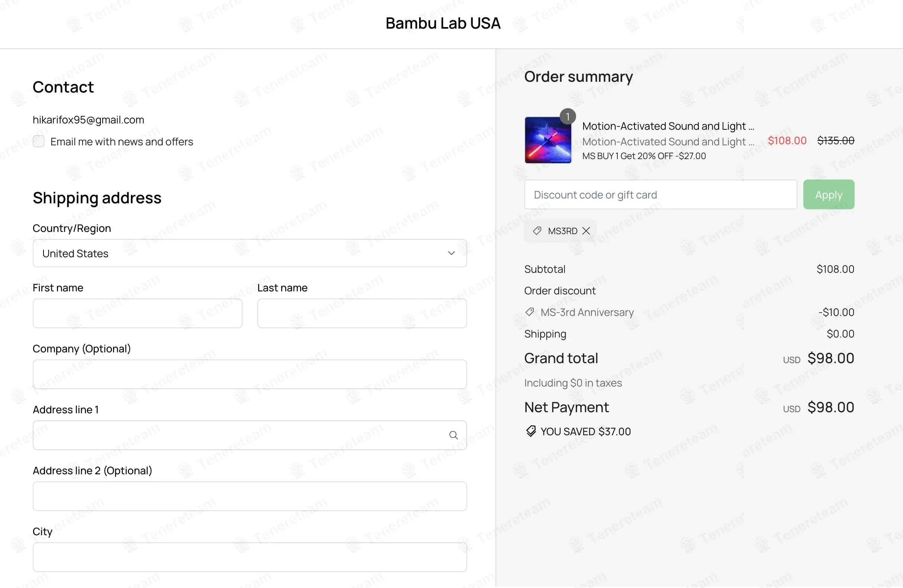Click the City input field
Image resolution: width=903 pixels, height=588 pixels.
[249, 557]
